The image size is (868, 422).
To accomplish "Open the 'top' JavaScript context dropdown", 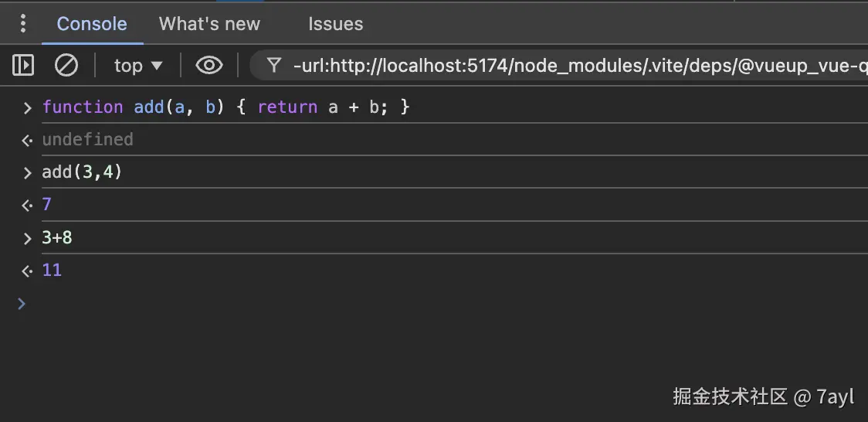I will [x=138, y=66].
